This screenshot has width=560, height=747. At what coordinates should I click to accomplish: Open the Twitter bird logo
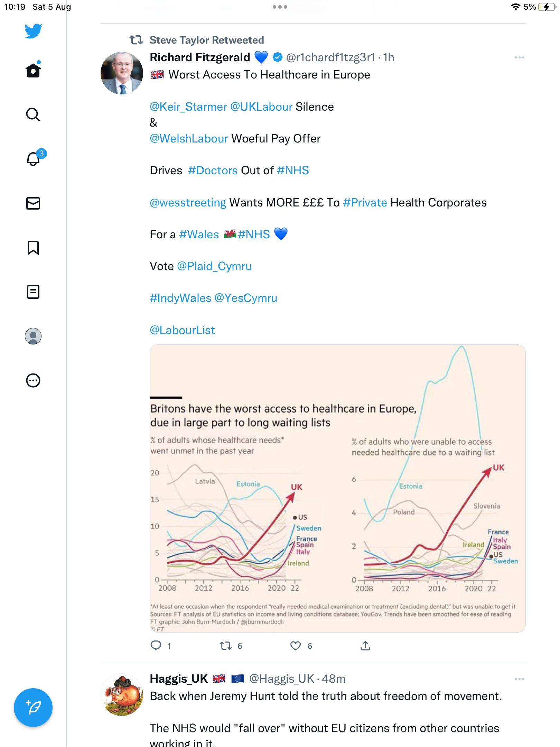coord(33,31)
